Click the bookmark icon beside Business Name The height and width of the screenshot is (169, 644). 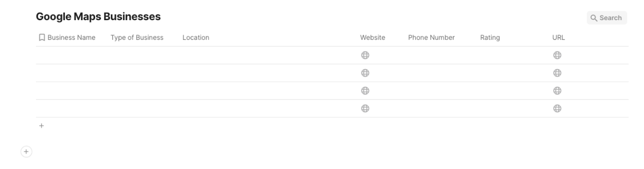tap(41, 37)
